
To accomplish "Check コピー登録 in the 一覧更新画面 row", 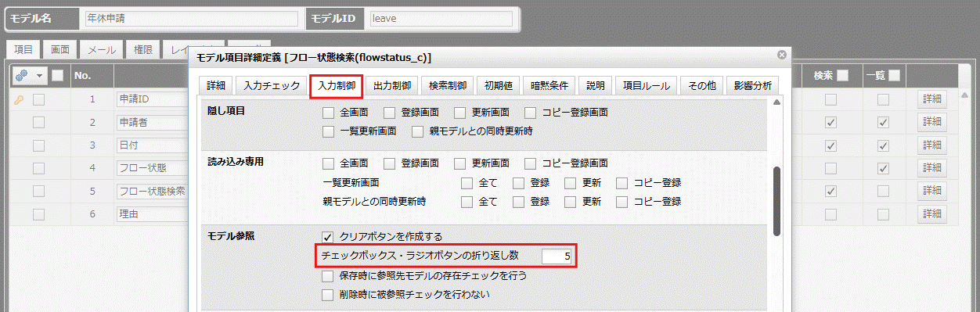I will pos(622,183).
